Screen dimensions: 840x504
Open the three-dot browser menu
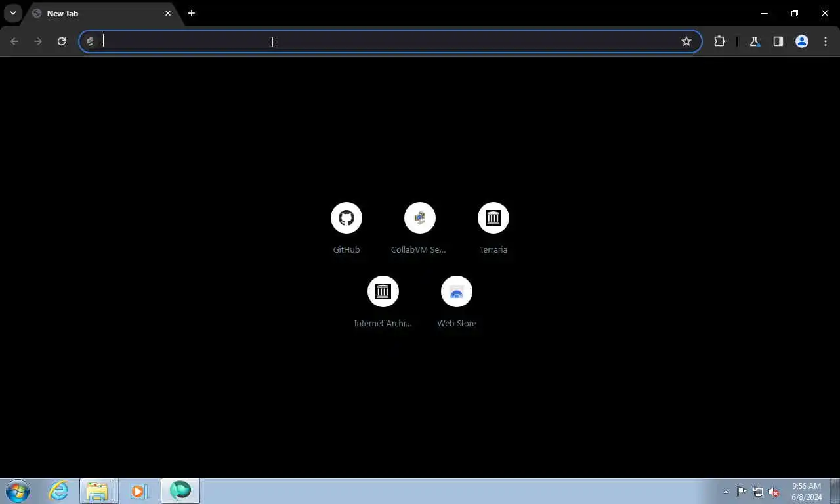[826, 41]
